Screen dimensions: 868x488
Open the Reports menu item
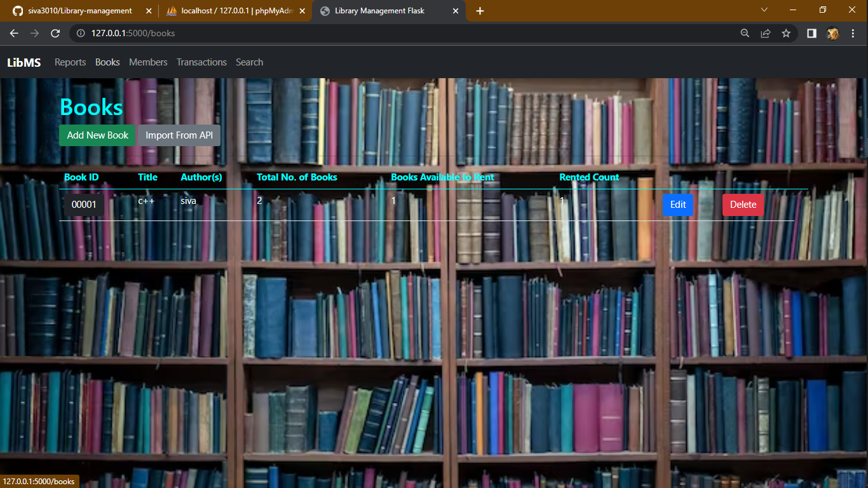70,62
